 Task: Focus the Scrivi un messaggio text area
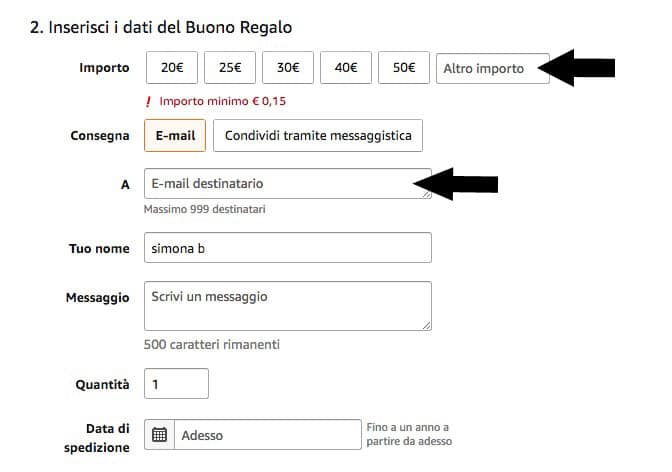pos(288,306)
